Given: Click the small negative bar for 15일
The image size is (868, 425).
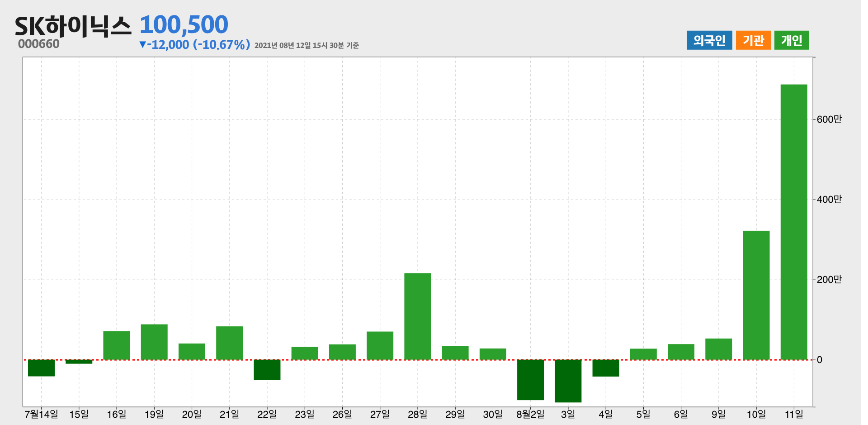Looking at the screenshot, I should 79,362.
